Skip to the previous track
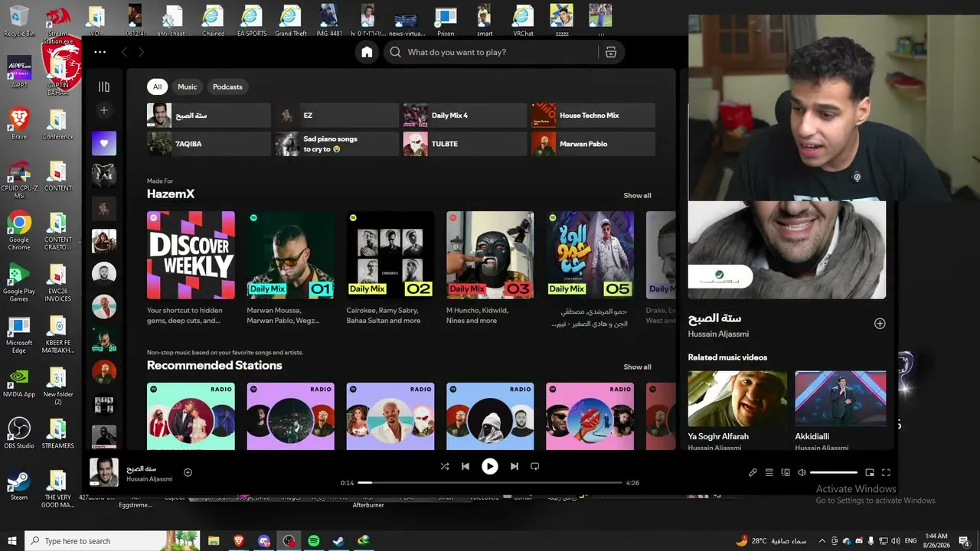The width and height of the screenshot is (980, 551). point(465,466)
